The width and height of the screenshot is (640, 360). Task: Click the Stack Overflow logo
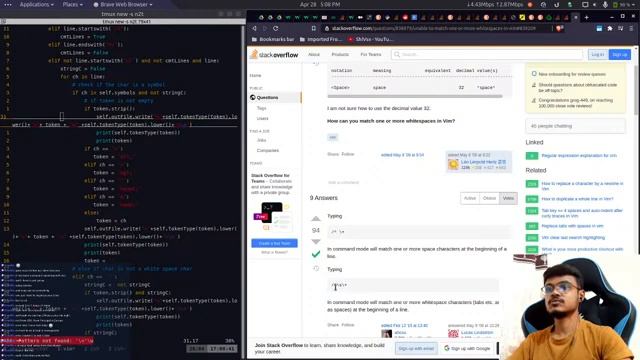274,54
